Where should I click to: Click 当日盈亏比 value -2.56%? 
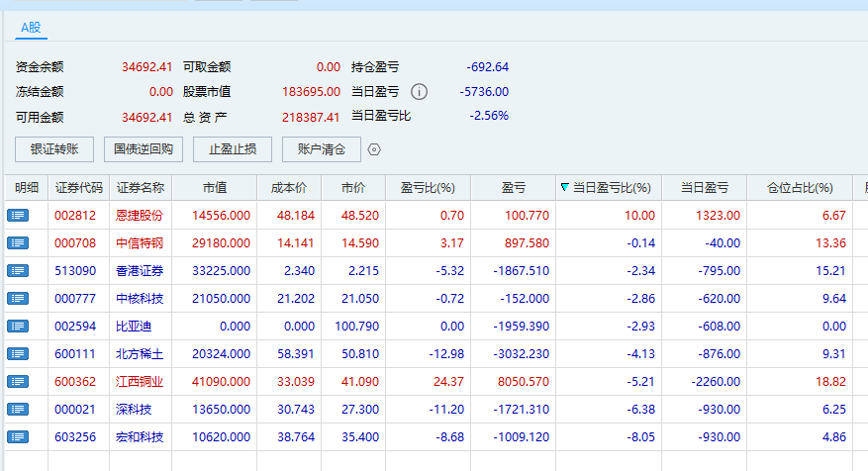pos(489,116)
